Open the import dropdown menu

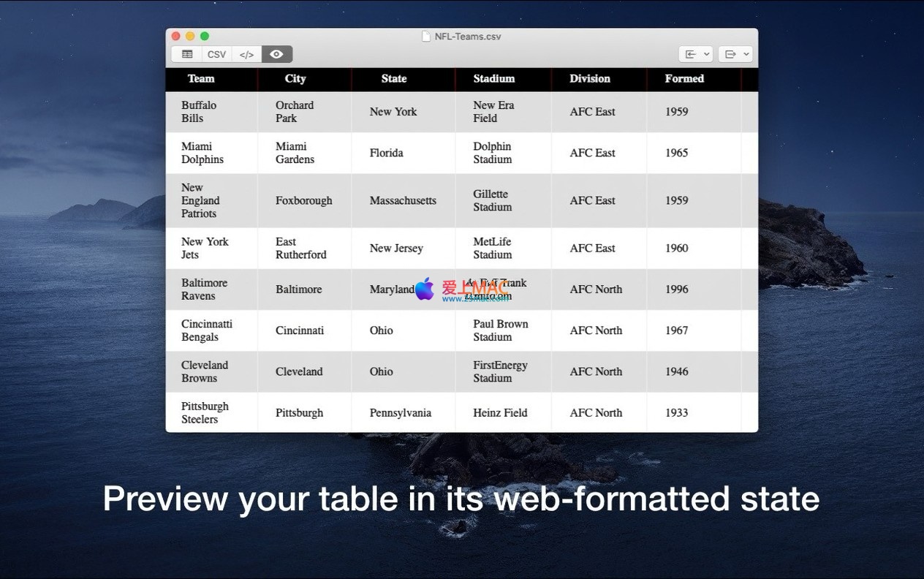pyautogui.click(x=695, y=54)
